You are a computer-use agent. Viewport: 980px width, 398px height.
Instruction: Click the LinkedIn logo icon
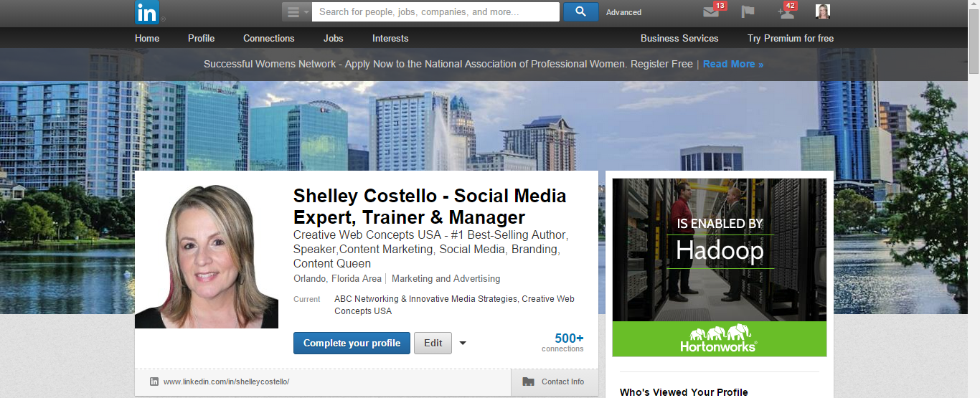pos(147,12)
